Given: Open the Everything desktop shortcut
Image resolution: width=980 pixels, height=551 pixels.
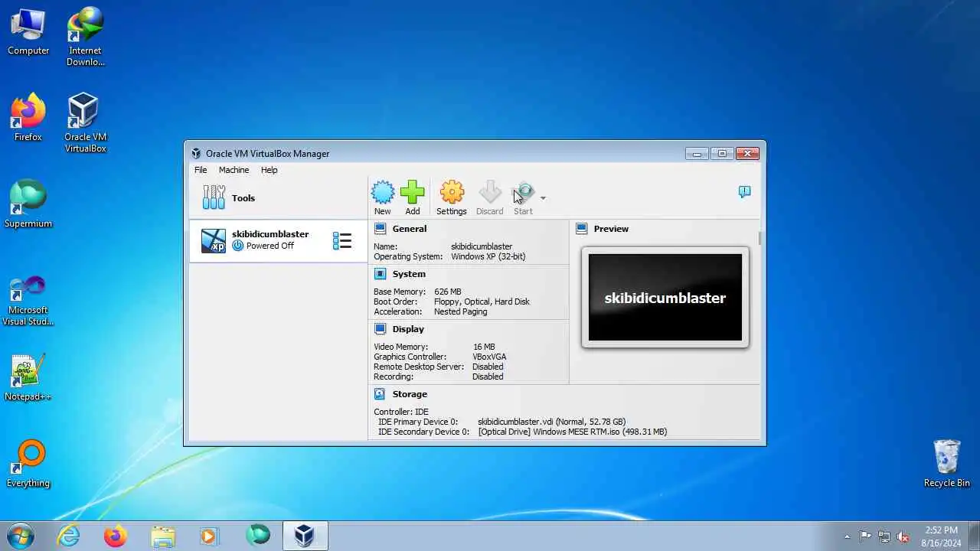Looking at the screenshot, I should pyautogui.click(x=28, y=464).
